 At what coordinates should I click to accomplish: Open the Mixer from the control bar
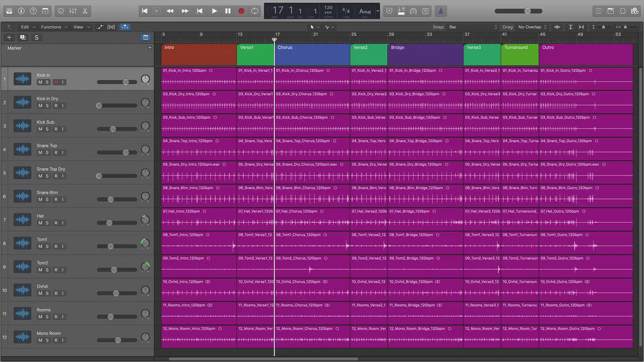point(73,11)
